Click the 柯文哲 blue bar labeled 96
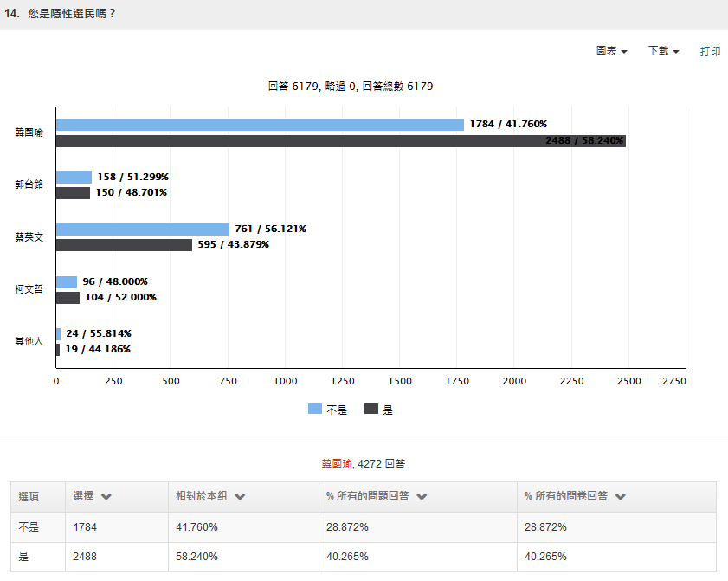This screenshot has height=581, width=728. pyautogui.click(x=67, y=282)
